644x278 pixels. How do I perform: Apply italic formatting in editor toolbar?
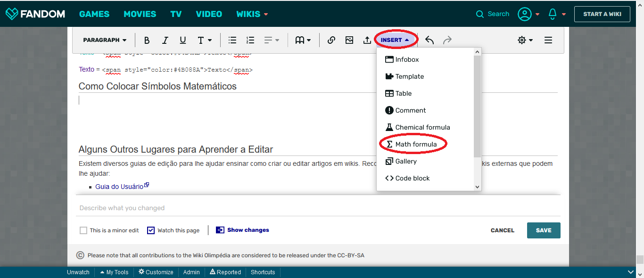click(165, 40)
